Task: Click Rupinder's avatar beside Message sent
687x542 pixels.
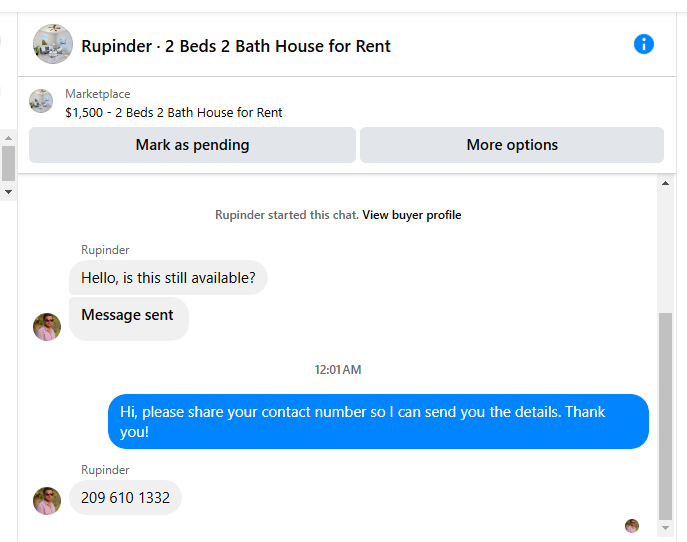Action: click(47, 327)
